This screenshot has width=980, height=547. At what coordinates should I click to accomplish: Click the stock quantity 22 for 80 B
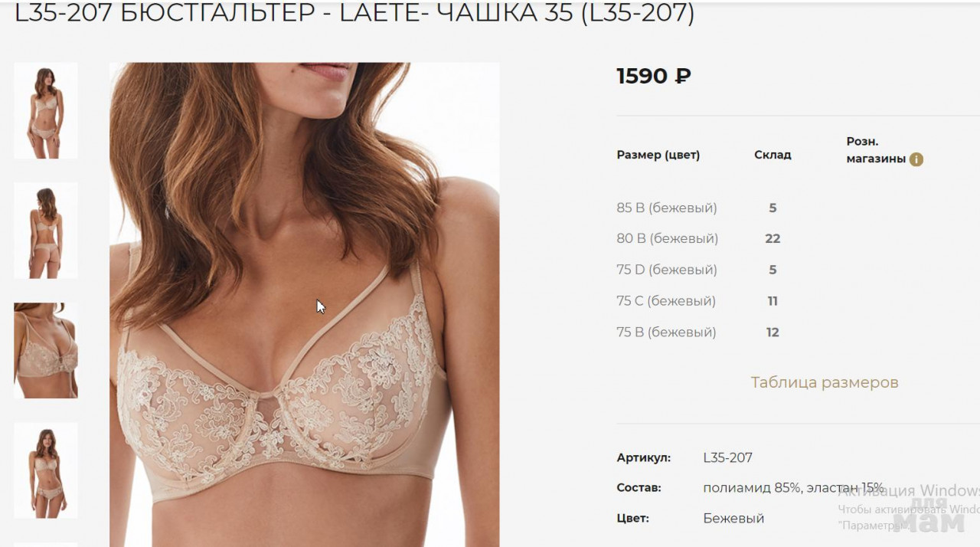click(x=773, y=239)
